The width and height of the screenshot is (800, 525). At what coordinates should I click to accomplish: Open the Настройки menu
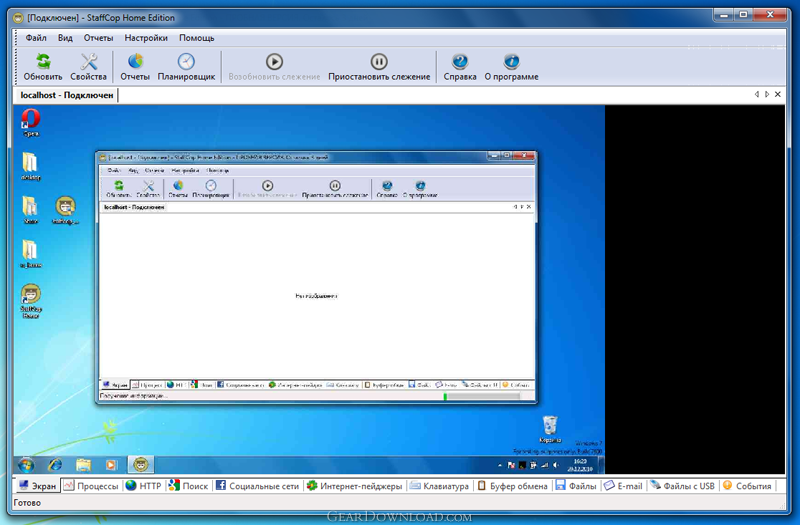146,38
